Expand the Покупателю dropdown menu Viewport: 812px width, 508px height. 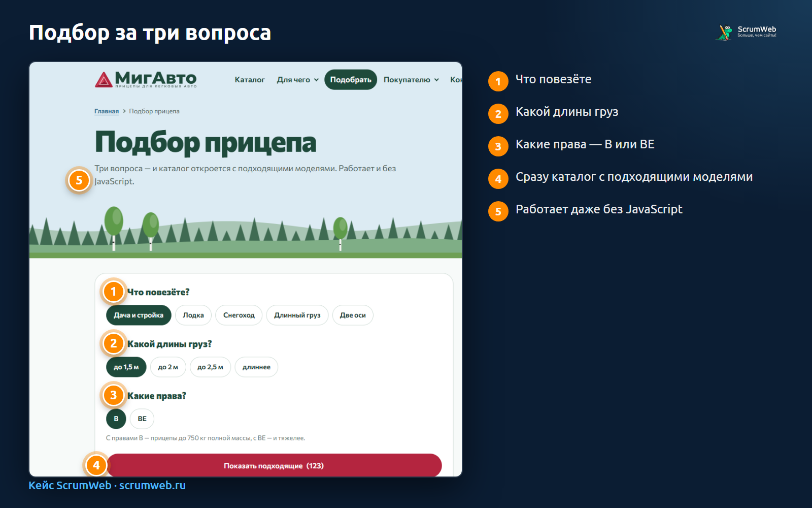[x=411, y=80]
